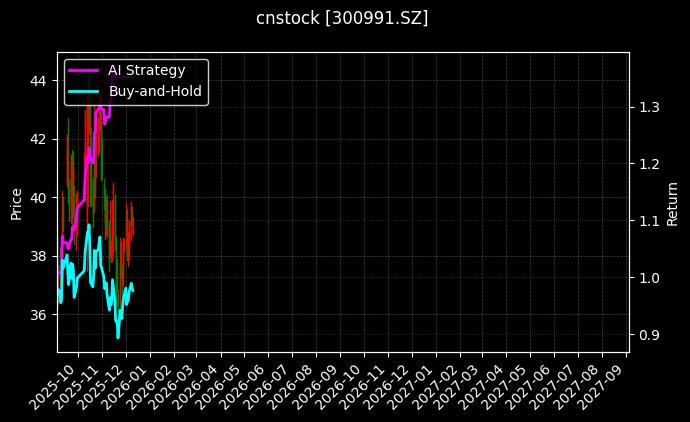Click the 2027-07 date tick label

coord(551,386)
